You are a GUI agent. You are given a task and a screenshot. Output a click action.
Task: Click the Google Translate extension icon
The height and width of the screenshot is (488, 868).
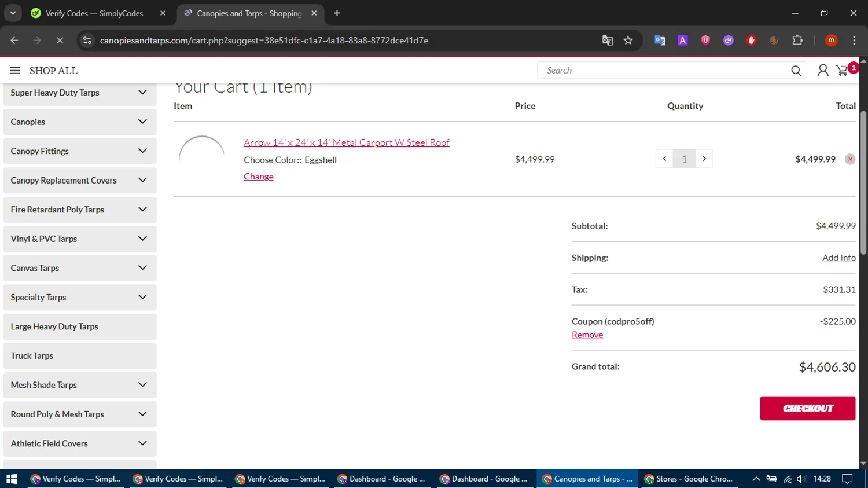pyautogui.click(x=660, y=41)
